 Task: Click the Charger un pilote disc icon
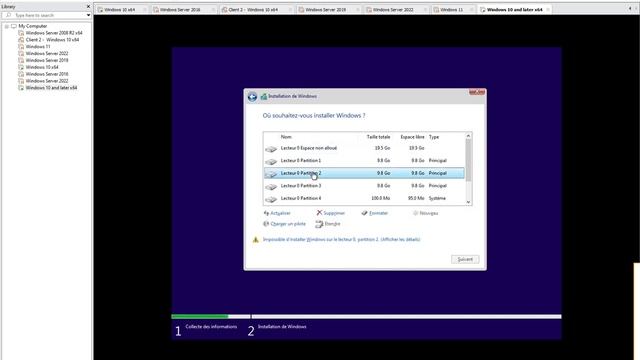tap(266, 224)
